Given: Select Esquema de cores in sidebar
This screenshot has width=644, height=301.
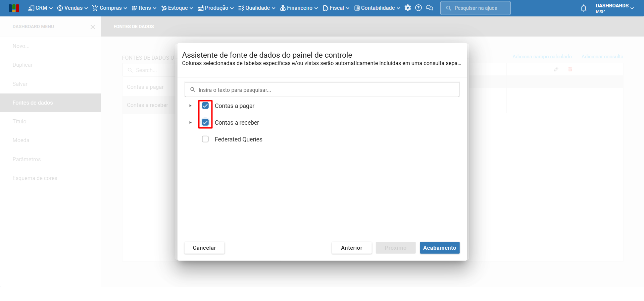Looking at the screenshot, I should tap(35, 178).
